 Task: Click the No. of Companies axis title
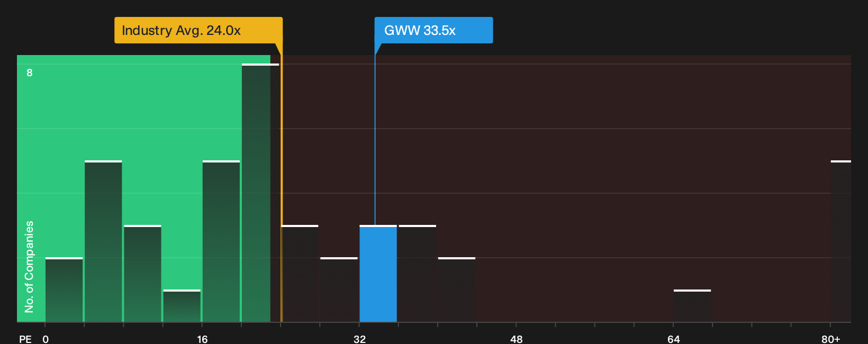pos(29,267)
